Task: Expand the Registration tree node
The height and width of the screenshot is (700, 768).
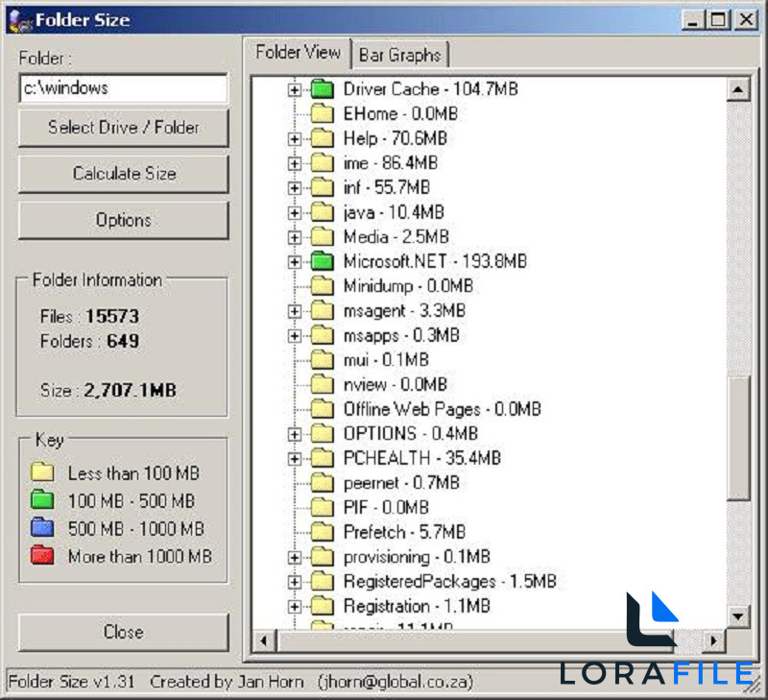Action: 295,607
